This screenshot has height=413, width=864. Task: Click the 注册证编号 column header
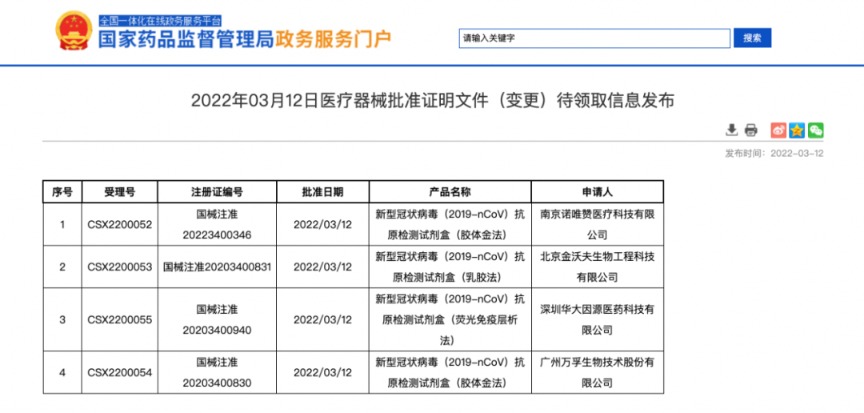pos(217,192)
